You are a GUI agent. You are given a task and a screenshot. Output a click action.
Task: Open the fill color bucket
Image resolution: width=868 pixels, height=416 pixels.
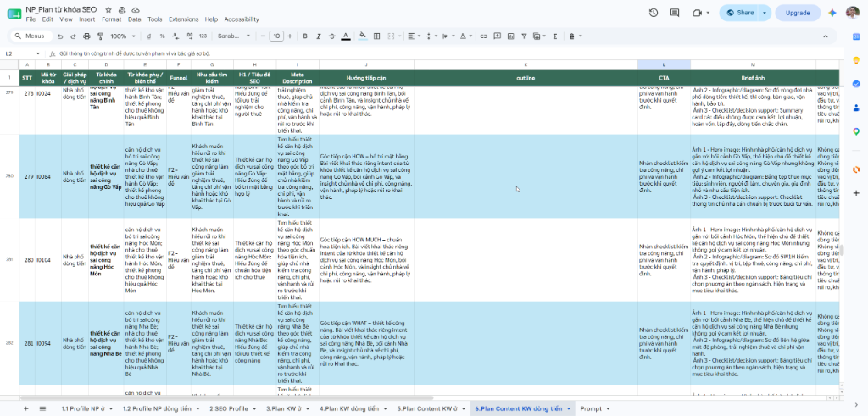click(x=363, y=36)
